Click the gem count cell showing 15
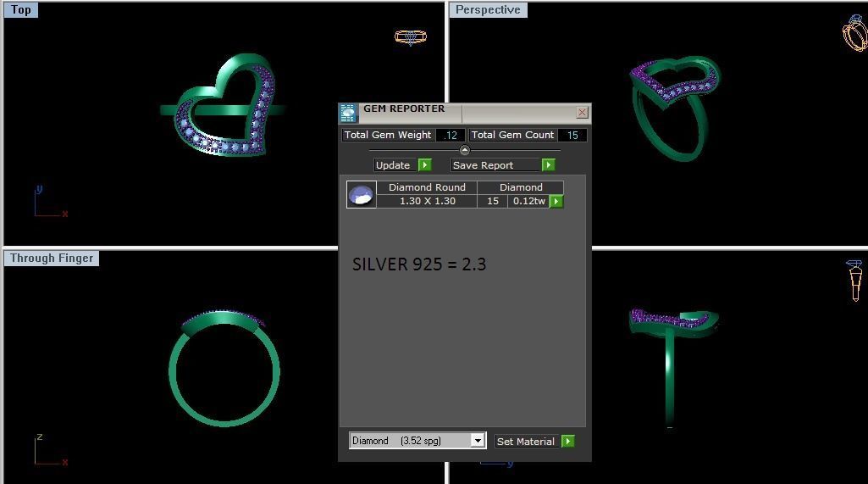 pos(493,201)
